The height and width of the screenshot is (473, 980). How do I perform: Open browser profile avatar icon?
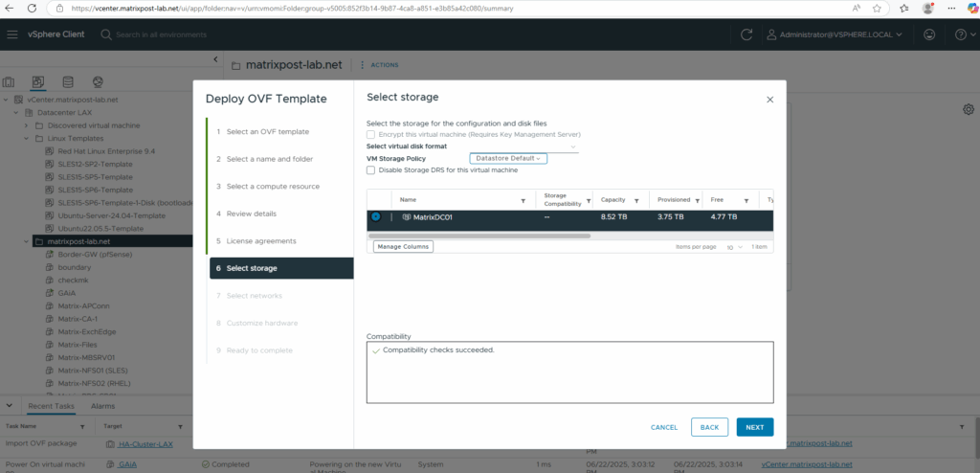[x=928, y=8]
